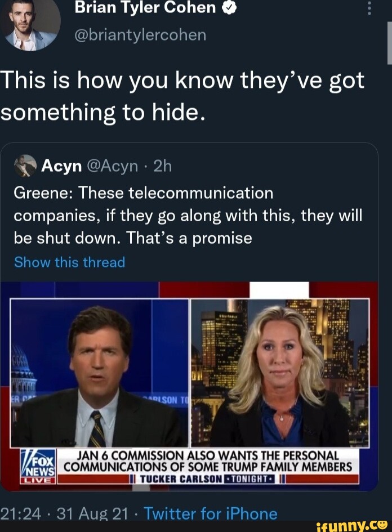Click the Jan 6 Commission headline chyron
The image size is (392, 532).
click(208, 461)
